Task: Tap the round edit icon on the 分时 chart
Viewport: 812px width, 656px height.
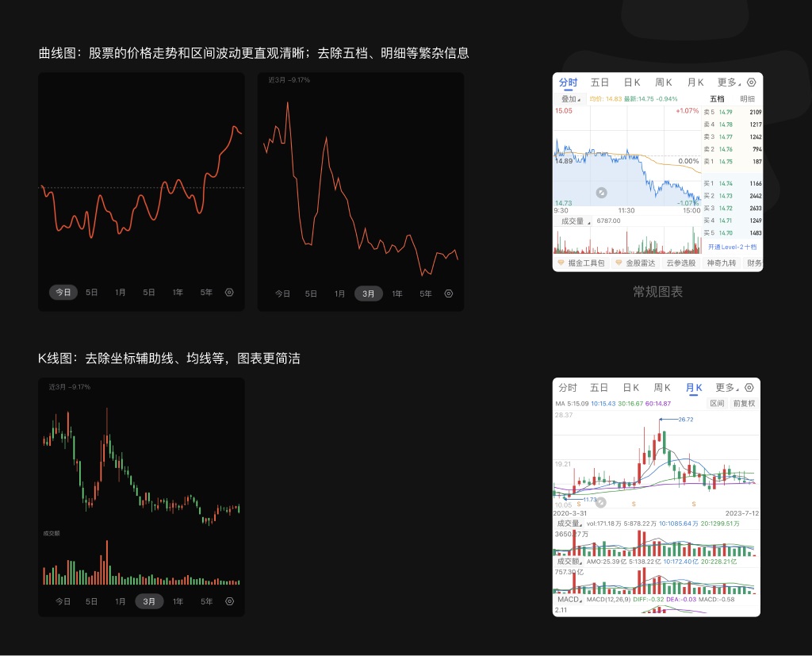Action: click(601, 193)
